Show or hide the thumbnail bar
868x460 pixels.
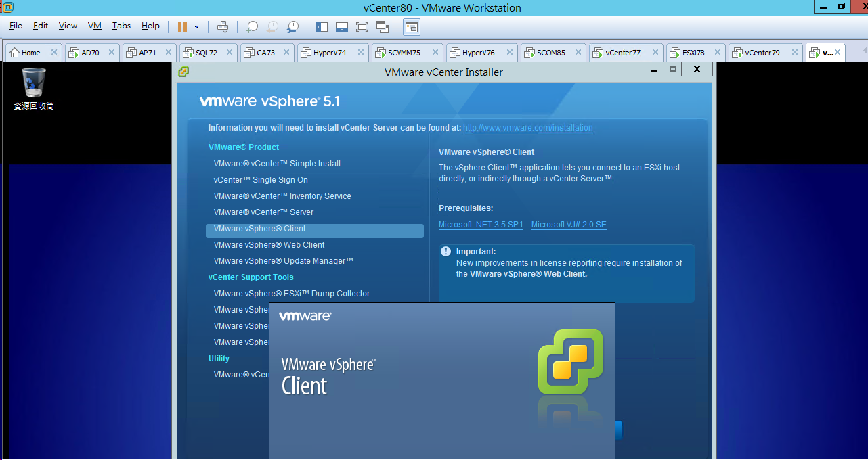[x=342, y=26]
